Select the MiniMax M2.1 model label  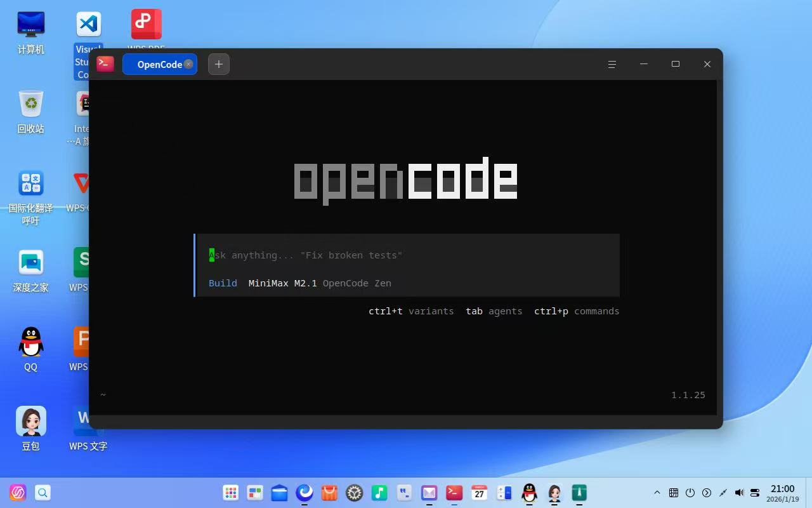(282, 283)
